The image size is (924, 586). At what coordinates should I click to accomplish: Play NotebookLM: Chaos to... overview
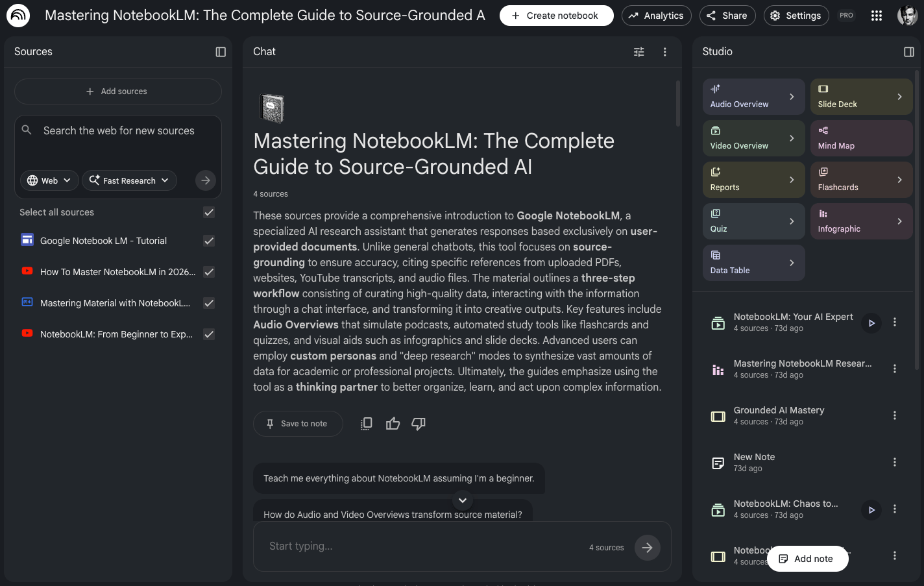coord(871,509)
